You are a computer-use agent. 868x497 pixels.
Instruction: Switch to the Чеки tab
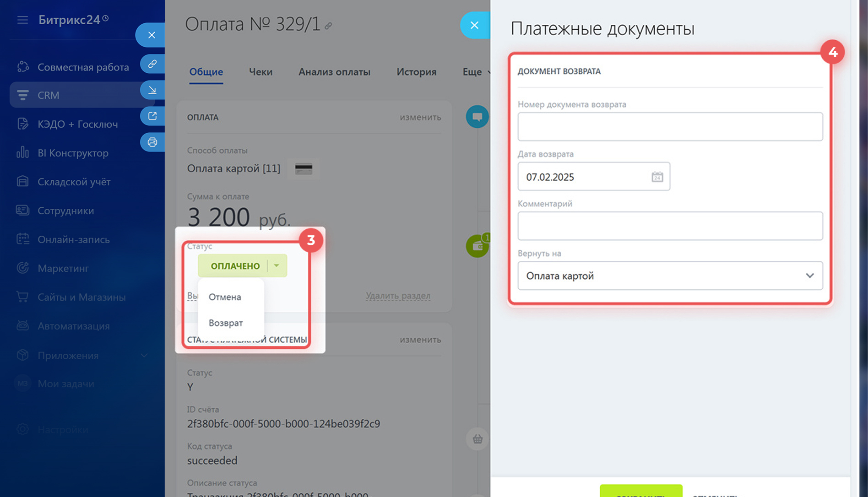[x=260, y=72]
